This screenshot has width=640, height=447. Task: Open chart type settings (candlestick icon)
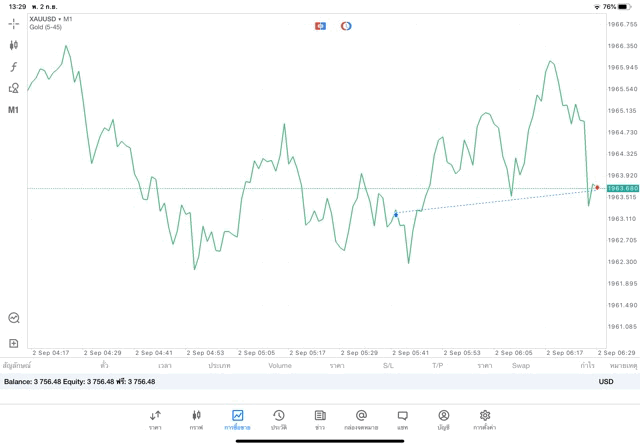[x=14, y=45]
